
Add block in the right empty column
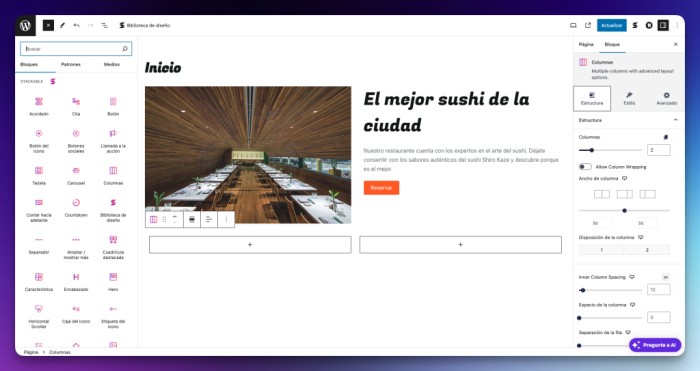point(460,245)
